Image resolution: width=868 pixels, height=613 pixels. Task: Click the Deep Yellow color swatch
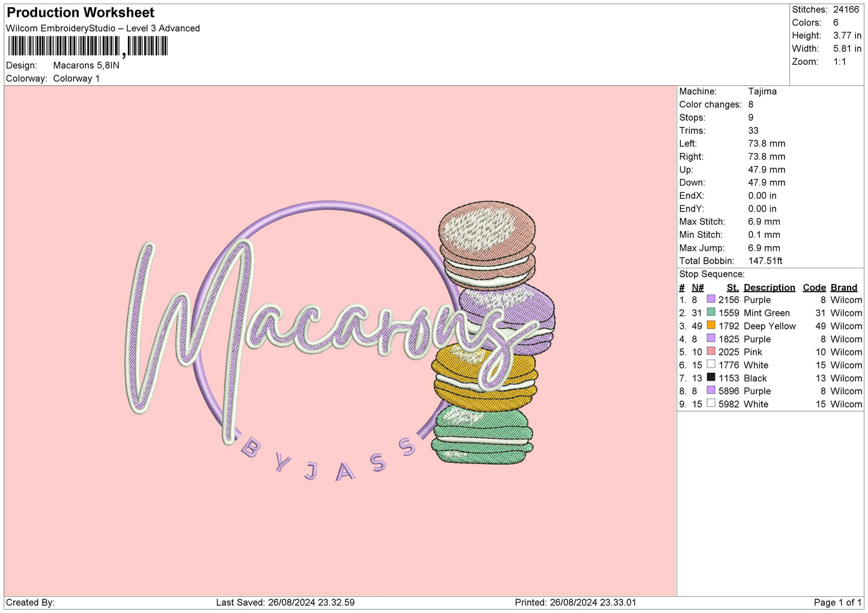[x=711, y=325]
